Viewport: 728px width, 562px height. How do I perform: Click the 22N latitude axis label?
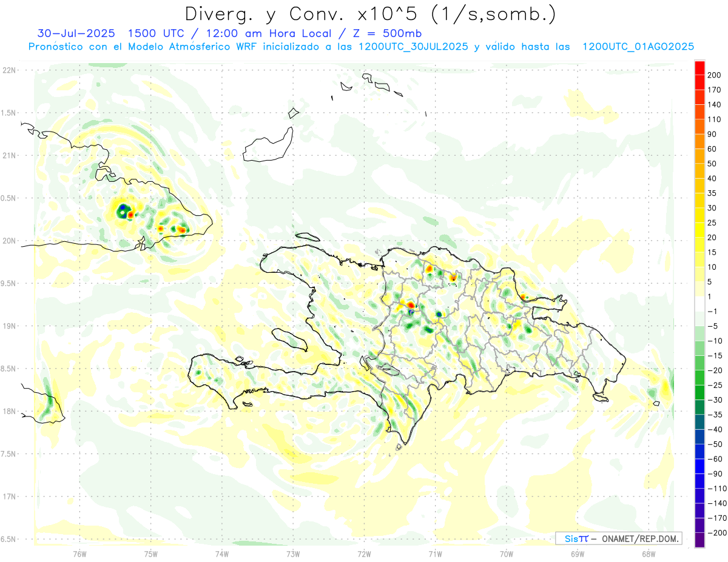9,70
